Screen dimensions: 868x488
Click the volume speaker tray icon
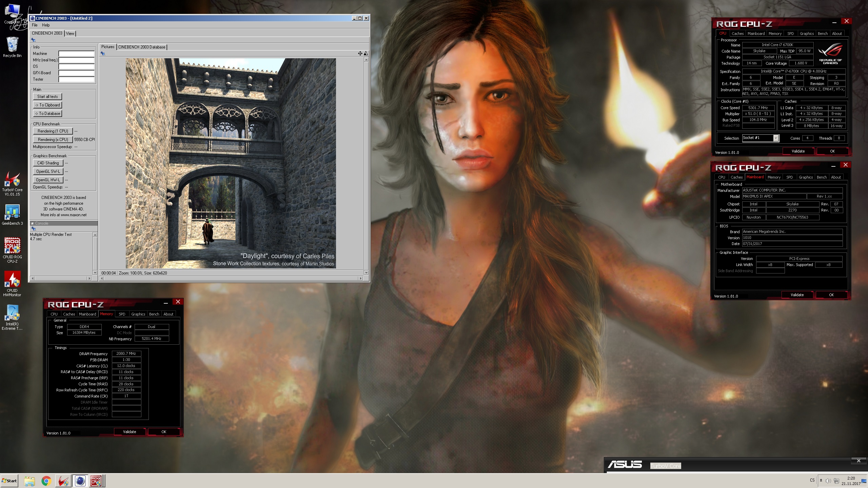[828, 481]
